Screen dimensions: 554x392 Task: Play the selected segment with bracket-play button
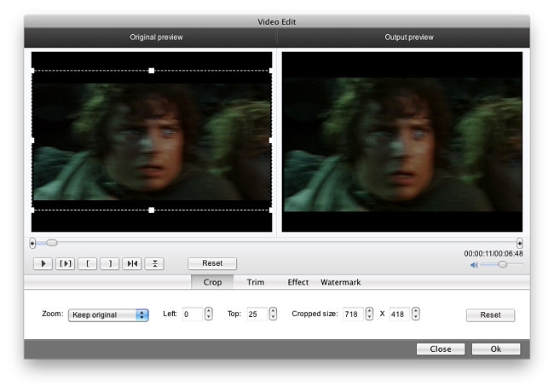[66, 263]
